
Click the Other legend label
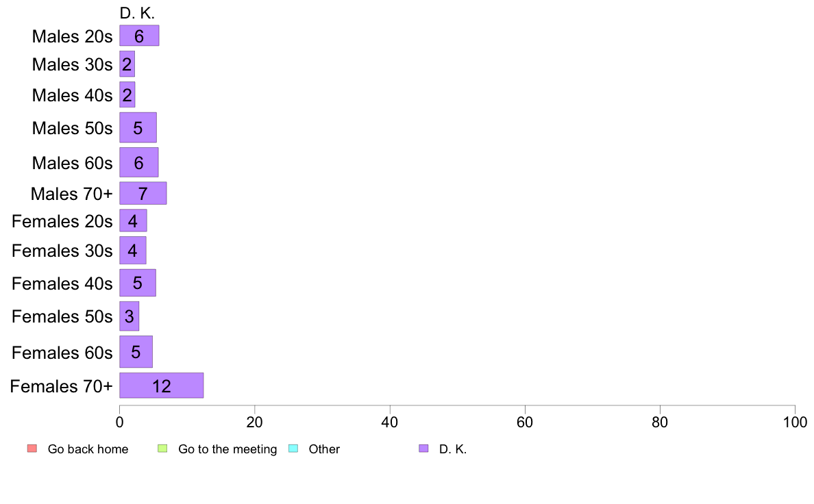click(x=324, y=449)
